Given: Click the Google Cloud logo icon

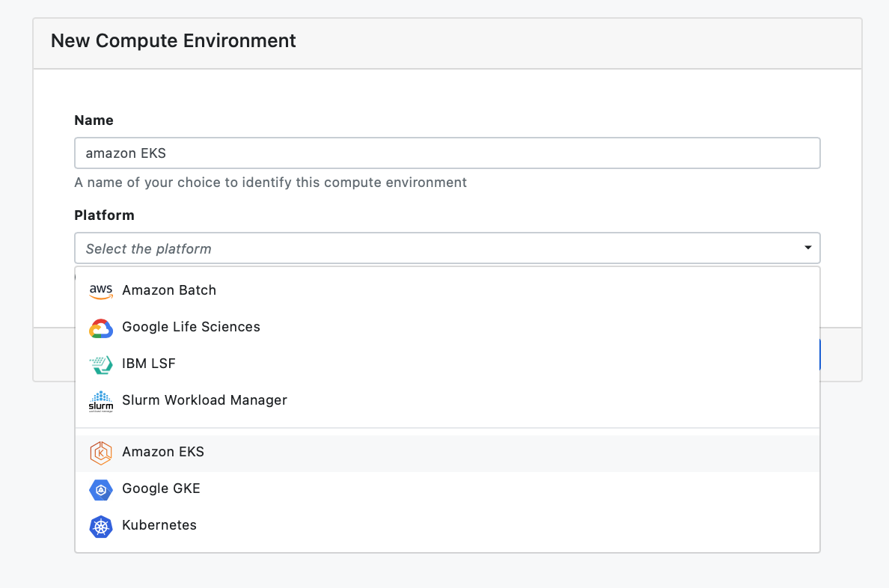Looking at the screenshot, I should [x=100, y=328].
